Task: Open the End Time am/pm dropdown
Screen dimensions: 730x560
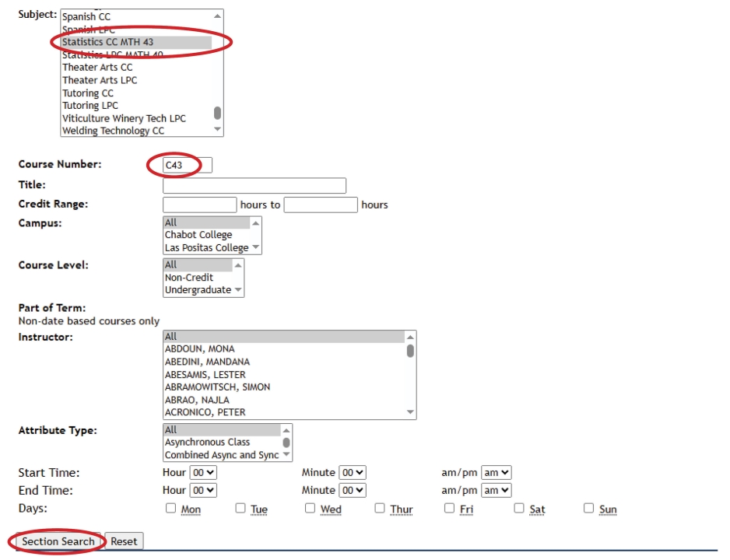Action: [x=497, y=490]
